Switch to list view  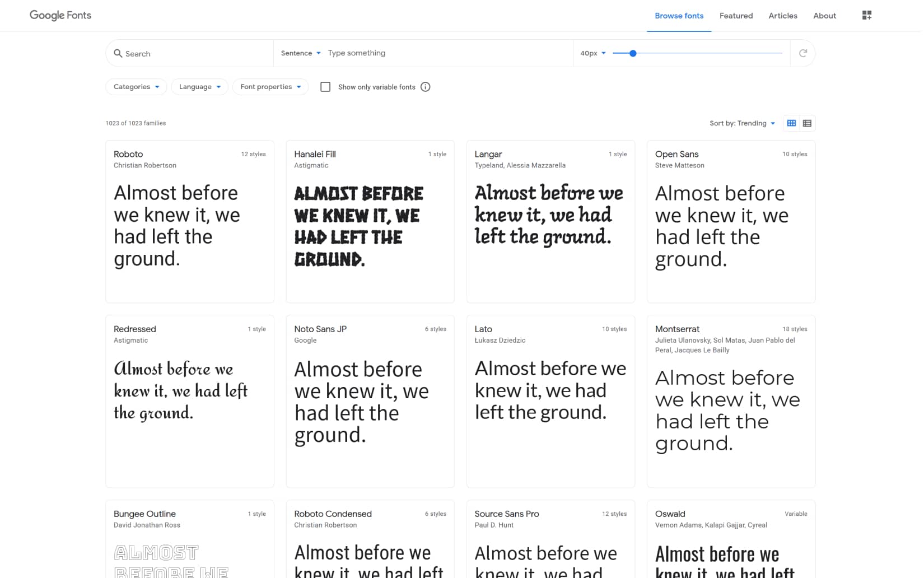pyautogui.click(x=807, y=123)
